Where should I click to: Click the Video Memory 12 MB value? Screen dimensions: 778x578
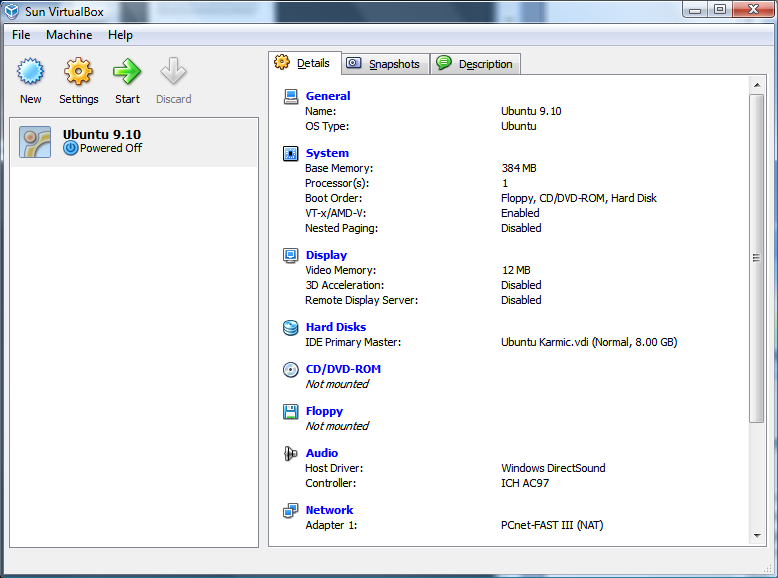coord(516,270)
